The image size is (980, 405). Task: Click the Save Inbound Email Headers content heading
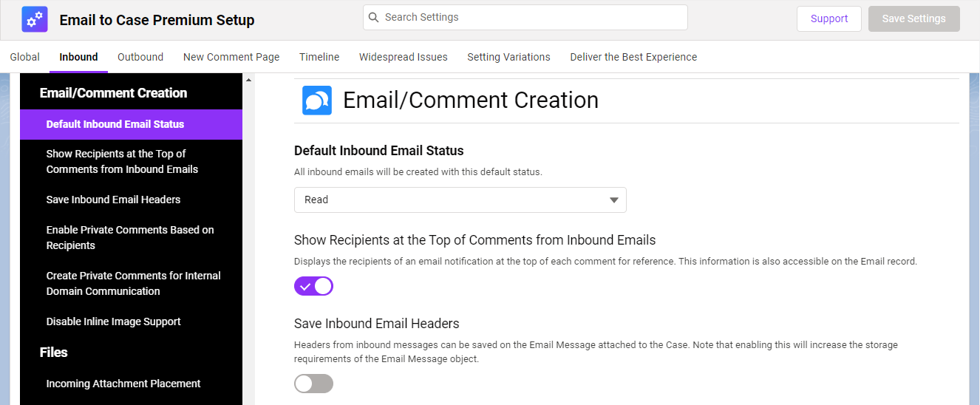pyautogui.click(x=377, y=324)
